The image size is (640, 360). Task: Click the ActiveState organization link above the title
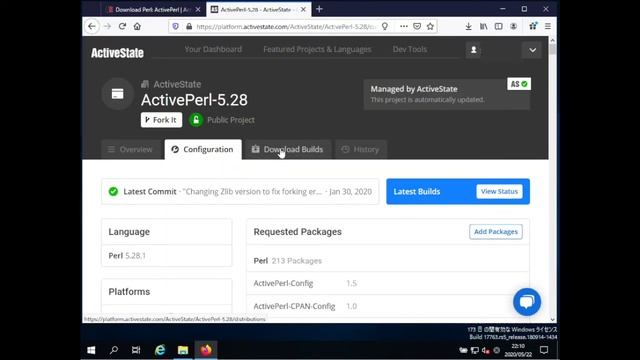tap(177, 84)
